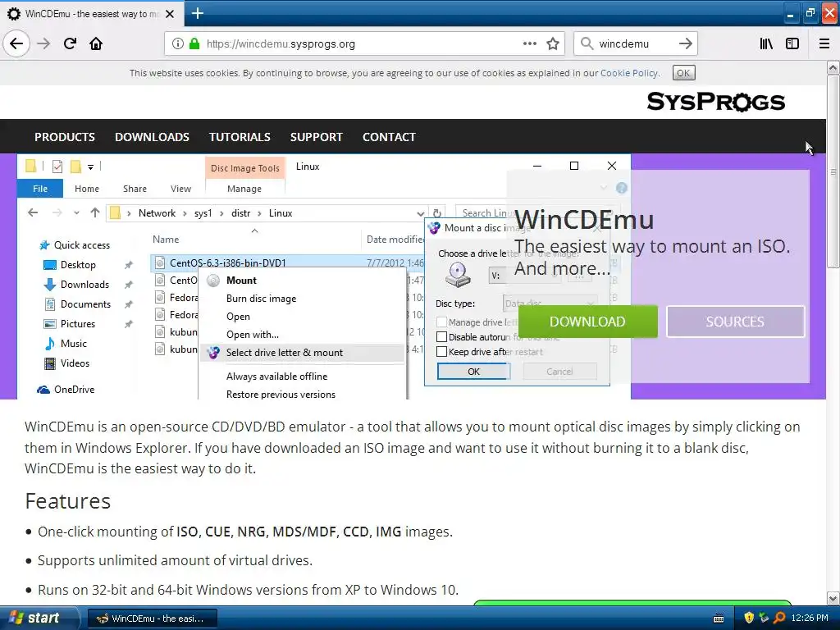
Task: Click the green secure padlock icon
Action: [194, 44]
